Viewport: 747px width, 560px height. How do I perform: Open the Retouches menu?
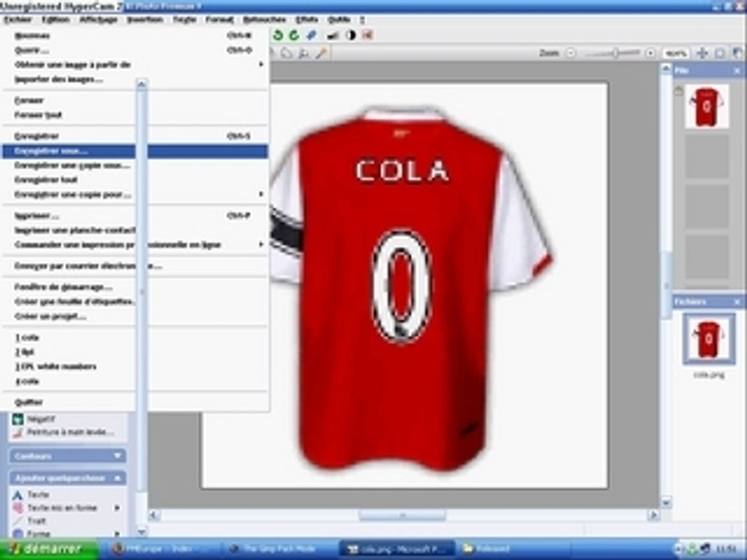click(265, 19)
